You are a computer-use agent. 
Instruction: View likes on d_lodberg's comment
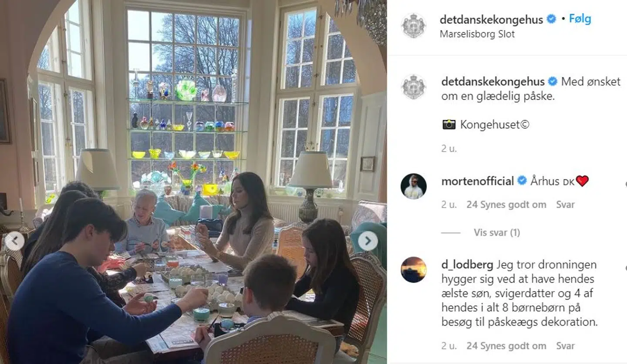(506, 346)
